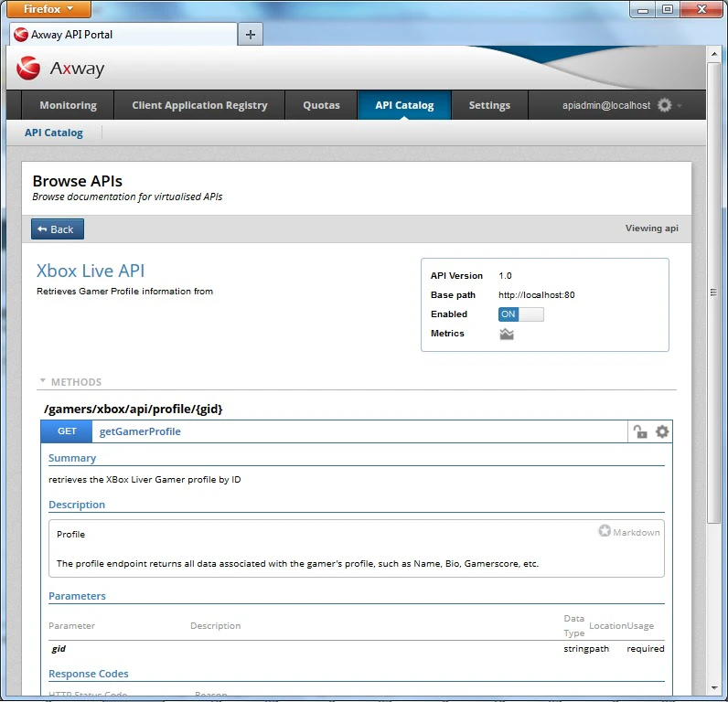Click the Markdown label text

click(636, 532)
